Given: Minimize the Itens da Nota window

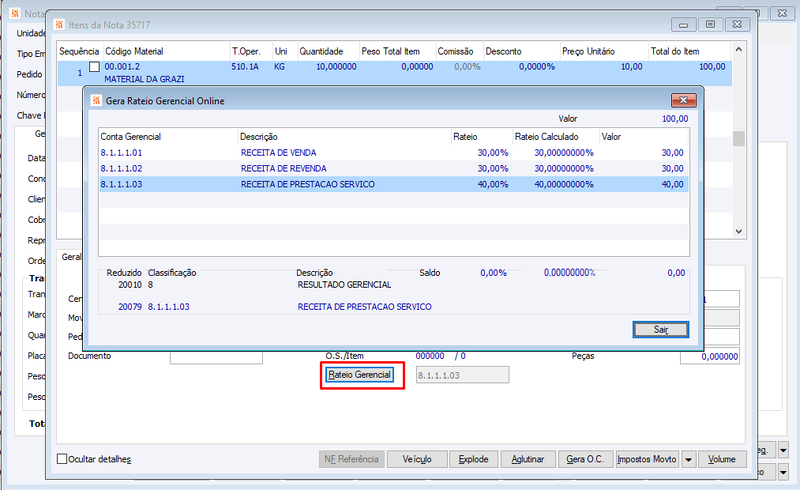Looking at the screenshot, I should [684, 24].
